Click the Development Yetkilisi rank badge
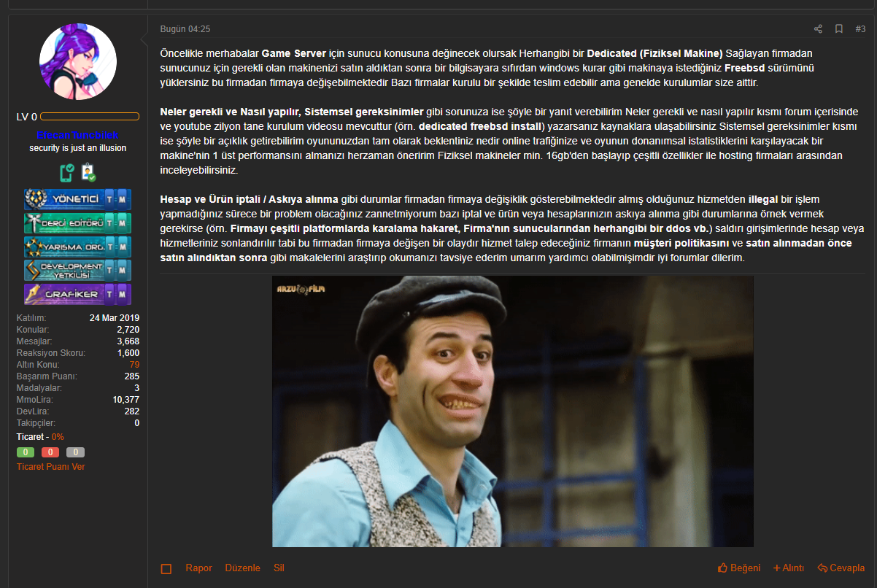The height and width of the screenshot is (588, 877). click(x=78, y=271)
